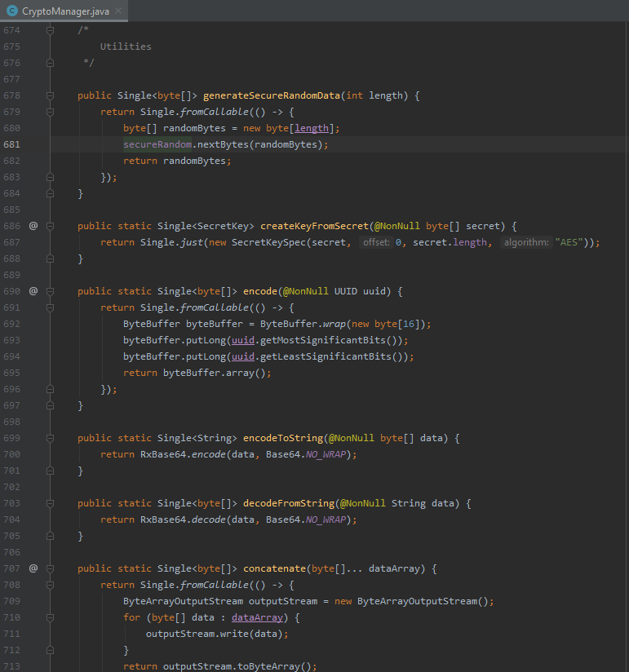The width and height of the screenshot is (629, 672).
Task: Click byteBuffer.array() on line 695
Action: tap(215, 373)
